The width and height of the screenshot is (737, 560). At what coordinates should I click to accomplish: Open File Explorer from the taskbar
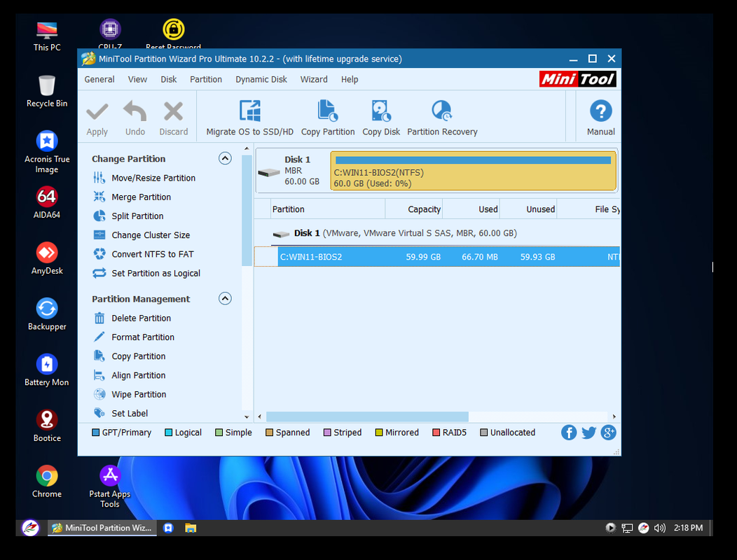click(x=191, y=528)
